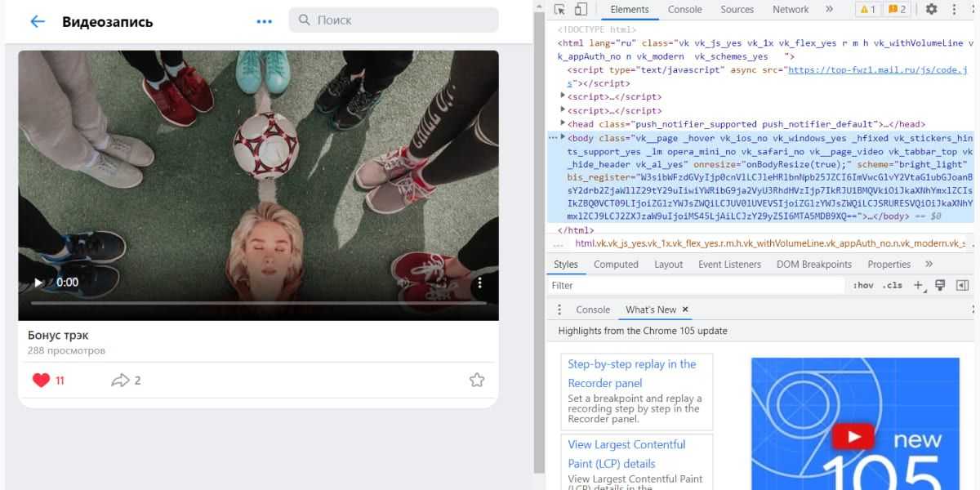Switch to the Network tab
The image size is (980, 490).
point(790,10)
